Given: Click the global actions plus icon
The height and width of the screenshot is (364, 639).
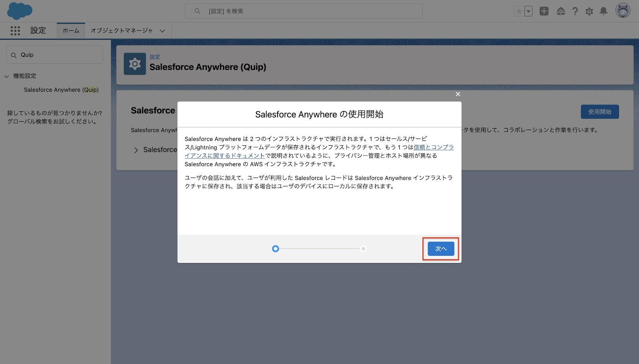Looking at the screenshot, I should tap(544, 11).
